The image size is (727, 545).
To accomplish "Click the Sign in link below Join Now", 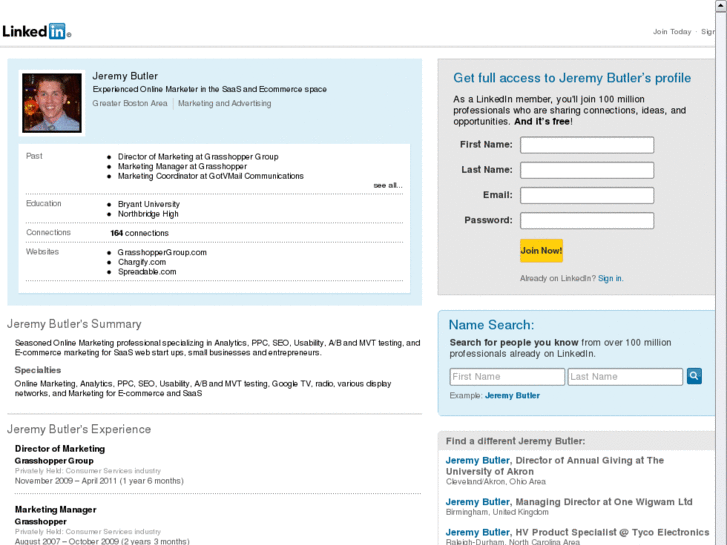I will 610,278.
